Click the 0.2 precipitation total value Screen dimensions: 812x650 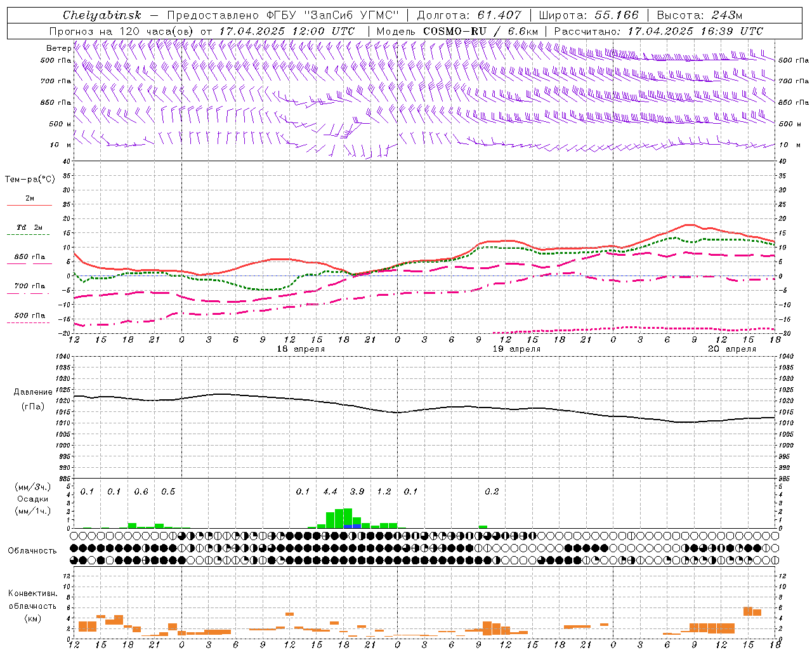tap(492, 491)
